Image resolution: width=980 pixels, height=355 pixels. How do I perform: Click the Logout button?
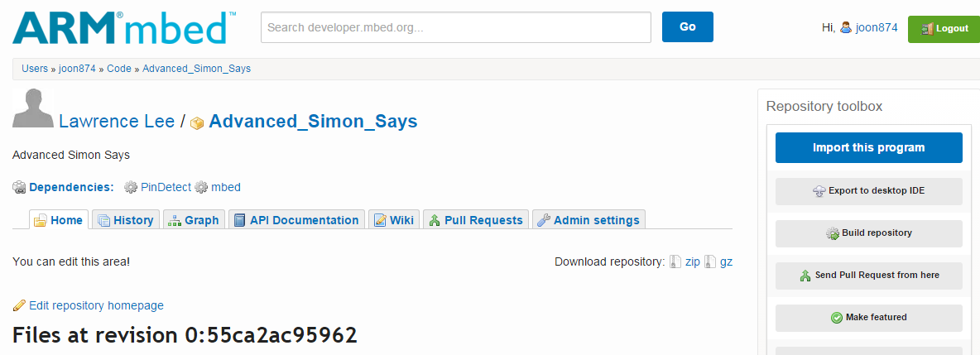coord(944,28)
